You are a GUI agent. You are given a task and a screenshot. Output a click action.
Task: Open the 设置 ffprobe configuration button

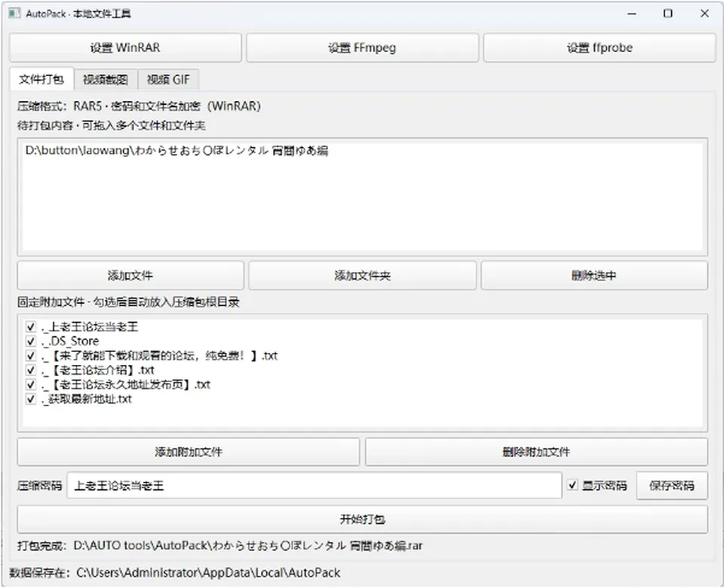(x=600, y=47)
